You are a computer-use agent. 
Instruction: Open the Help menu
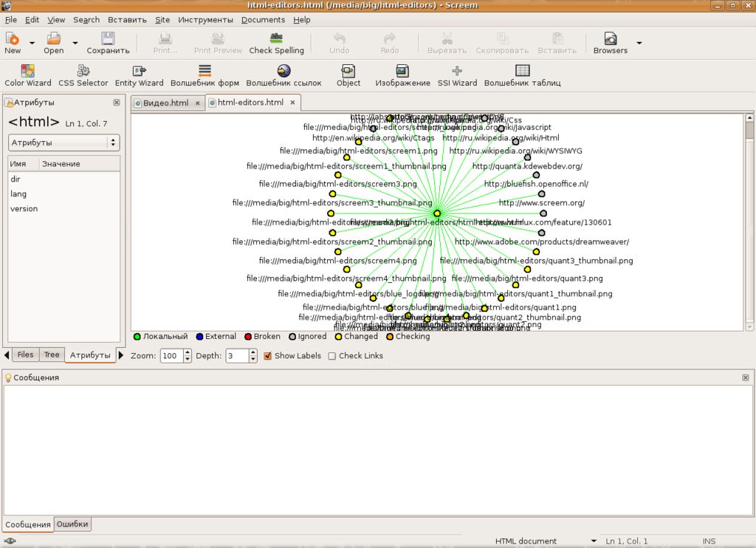point(302,20)
